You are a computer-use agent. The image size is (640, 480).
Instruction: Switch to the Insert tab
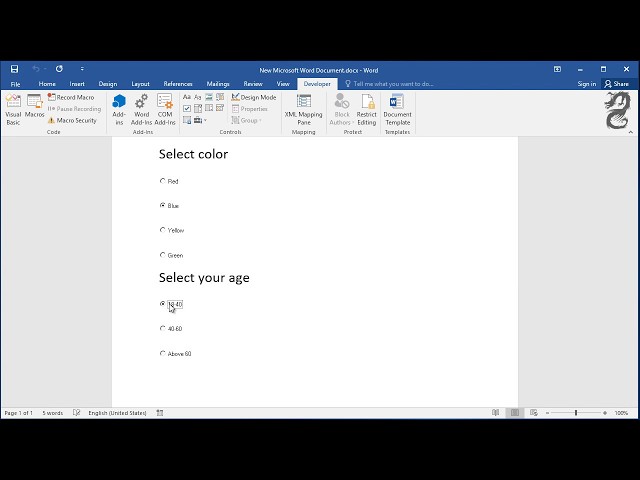point(77,84)
